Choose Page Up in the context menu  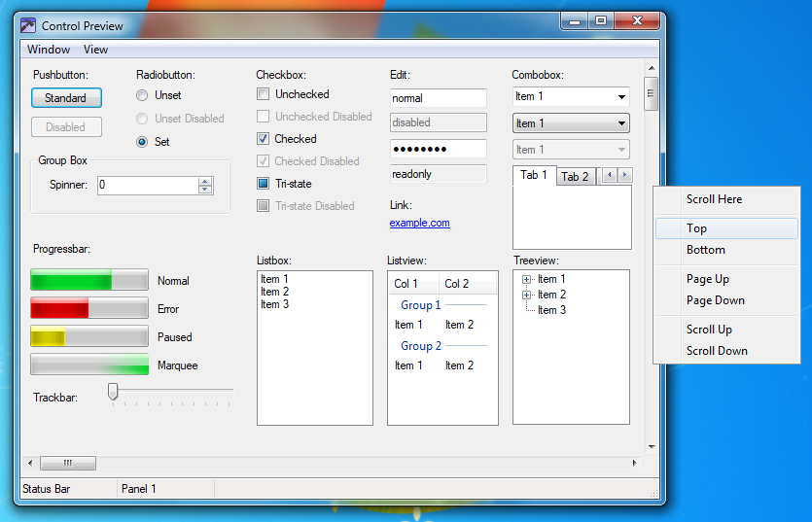click(x=726, y=279)
